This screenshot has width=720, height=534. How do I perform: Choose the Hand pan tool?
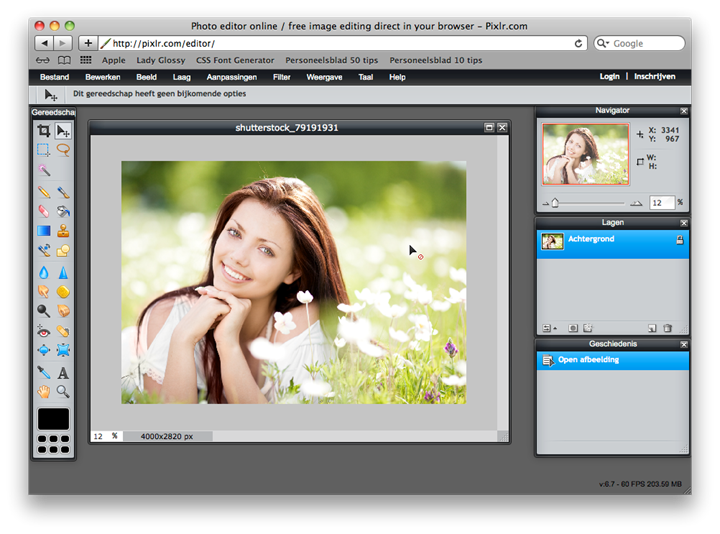[x=43, y=391]
